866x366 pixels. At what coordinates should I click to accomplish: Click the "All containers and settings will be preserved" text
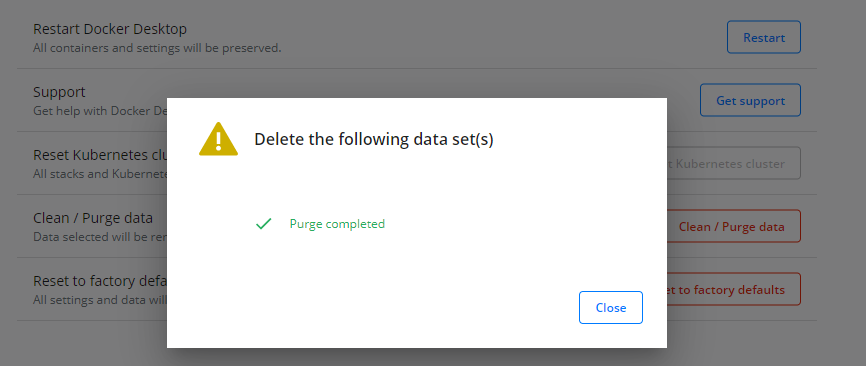coord(157,48)
